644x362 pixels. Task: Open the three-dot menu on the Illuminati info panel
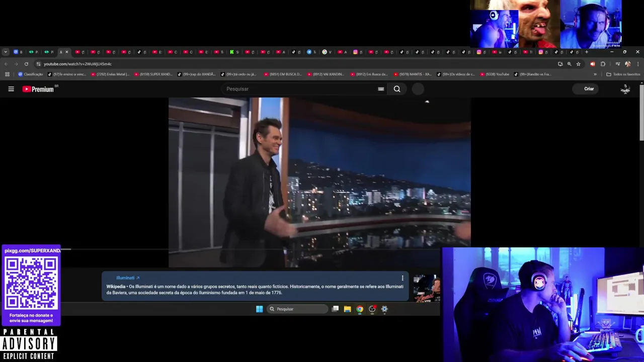[402, 278]
